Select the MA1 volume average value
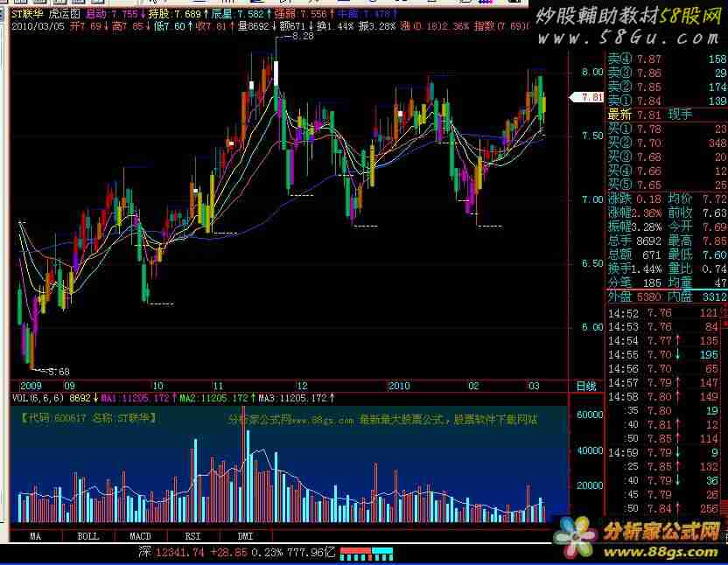 point(138,398)
